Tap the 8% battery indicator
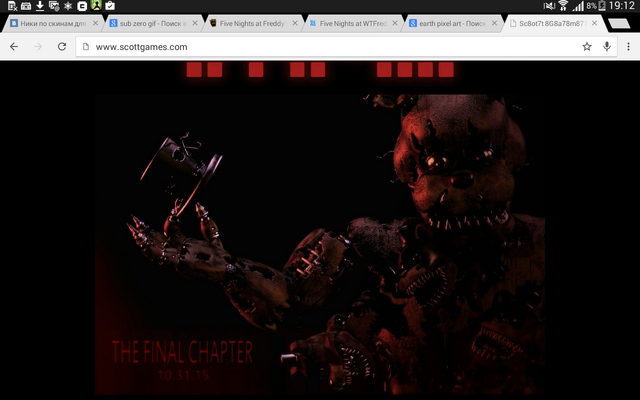Screen dimensions: 640x400 click(x=596, y=6)
